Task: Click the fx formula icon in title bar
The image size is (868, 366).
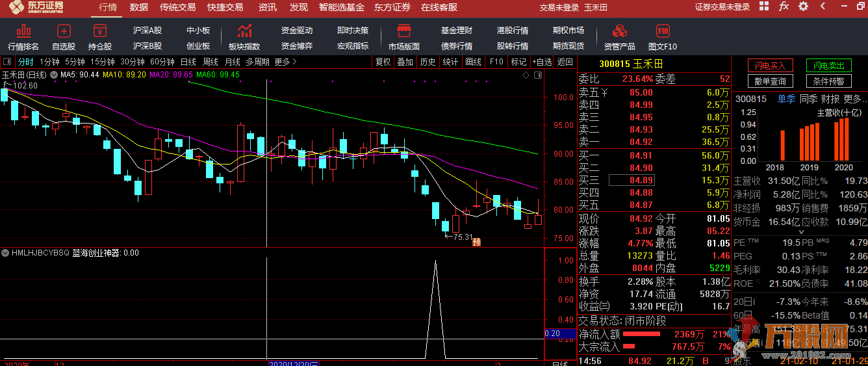Action: point(784,7)
